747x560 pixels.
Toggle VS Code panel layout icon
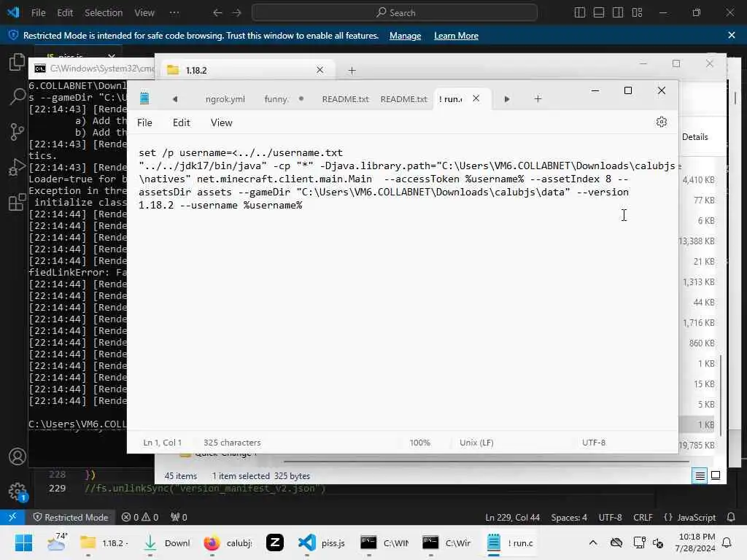tap(599, 13)
